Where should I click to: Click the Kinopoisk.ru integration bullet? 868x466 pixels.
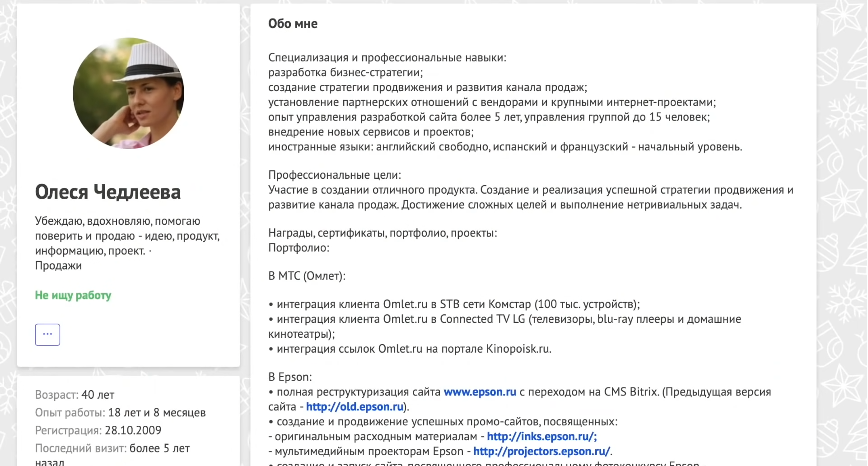click(x=410, y=349)
